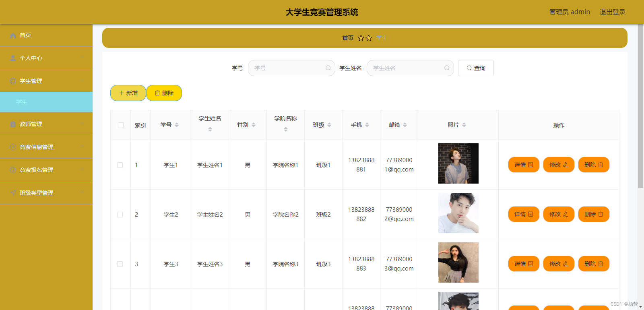Open the photo thumbnail for 学生3
Screen dimensions: 644x310
point(458,262)
